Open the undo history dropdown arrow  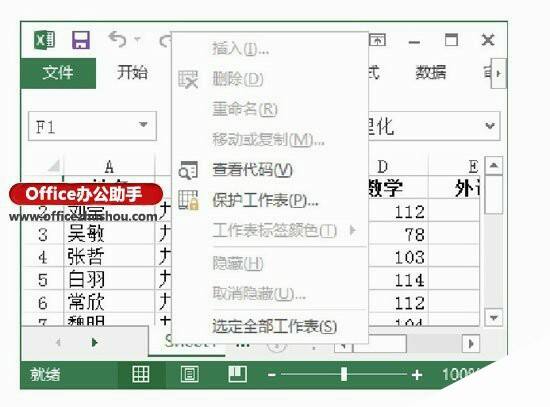pyautogui.click(x=137, y=39)
